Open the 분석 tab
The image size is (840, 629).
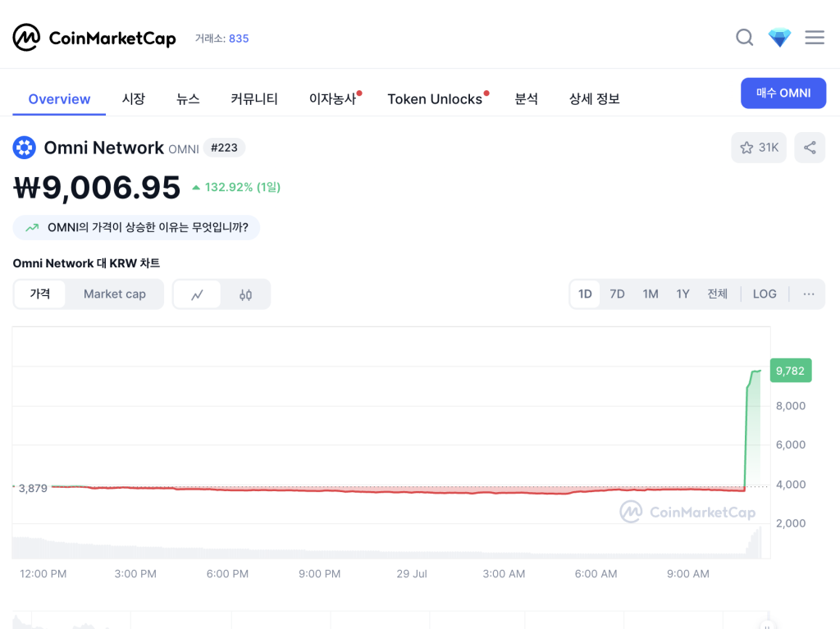click(x=526, y=99)
